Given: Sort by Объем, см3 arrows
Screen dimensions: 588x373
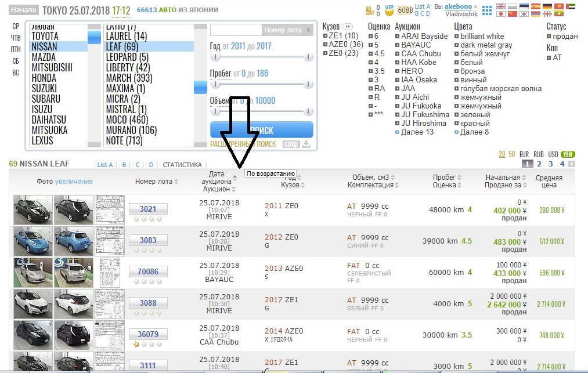Looking at the screenshot, I should (392, 178).
